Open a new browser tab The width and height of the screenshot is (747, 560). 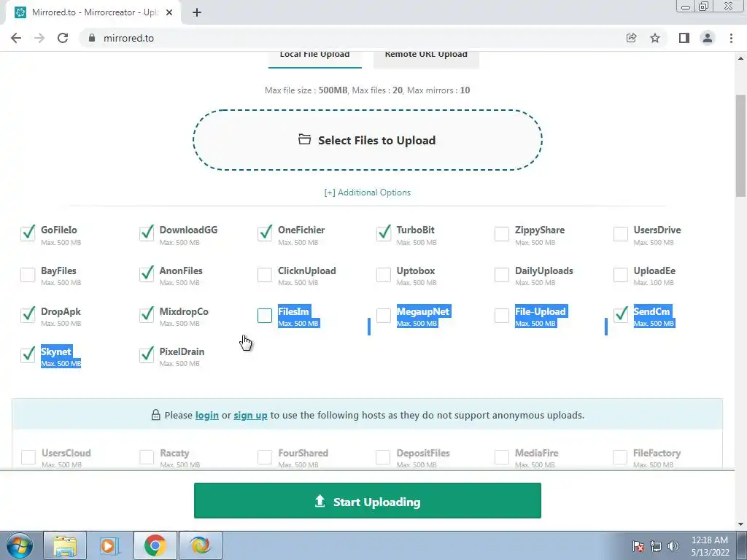coord(197,12)
